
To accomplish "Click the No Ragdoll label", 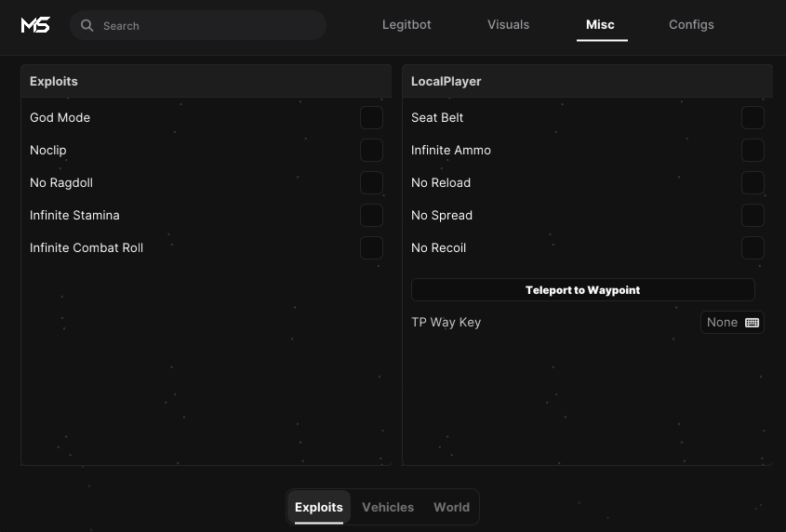I will tap(61, 182).
